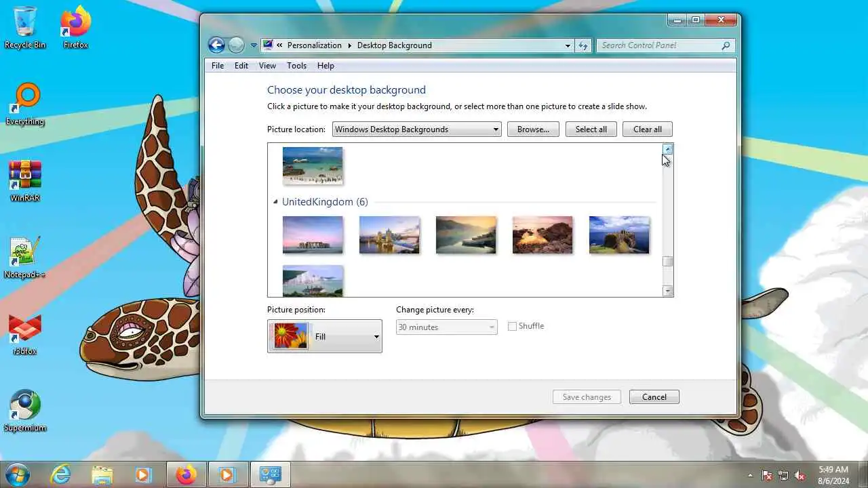Go back with the Back arrow button
868x488 pixels.
216,45
